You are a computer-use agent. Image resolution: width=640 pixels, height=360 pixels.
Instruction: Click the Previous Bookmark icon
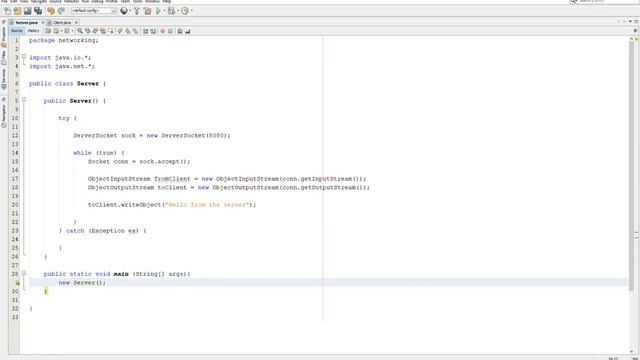(x=120, y=31)
